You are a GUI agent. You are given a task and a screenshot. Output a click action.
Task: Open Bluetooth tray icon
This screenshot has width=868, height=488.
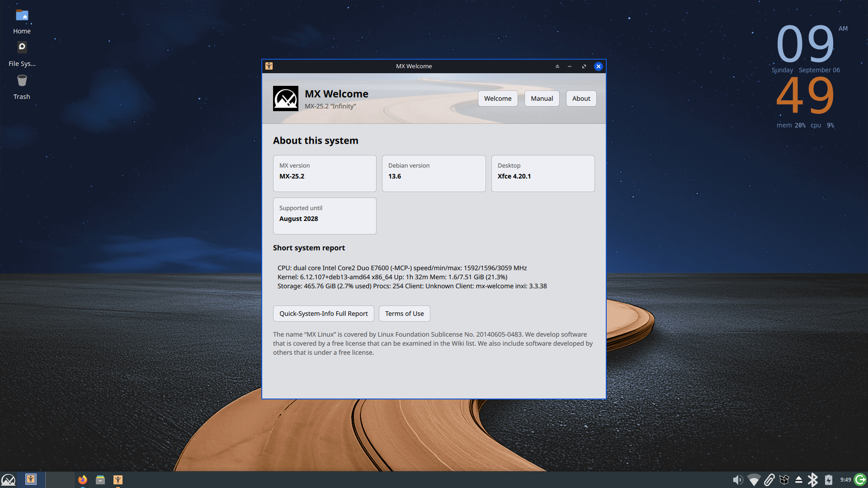coord(813,480)
